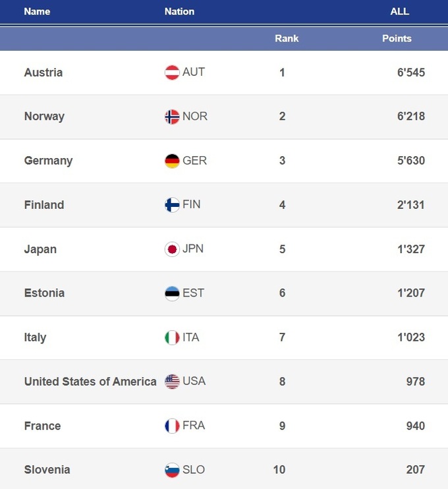Click the Estonia flag icon
This screenshot has height=489, width=448.
point(172,293)
